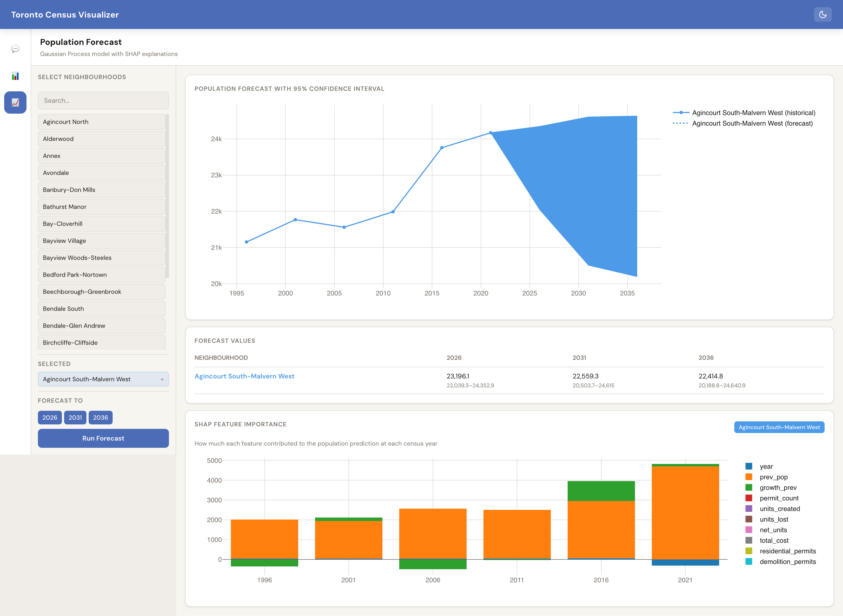843x616 pixels.
Task: Remove Agincourt South-Malvern West from selection
Action: (162, 379)
